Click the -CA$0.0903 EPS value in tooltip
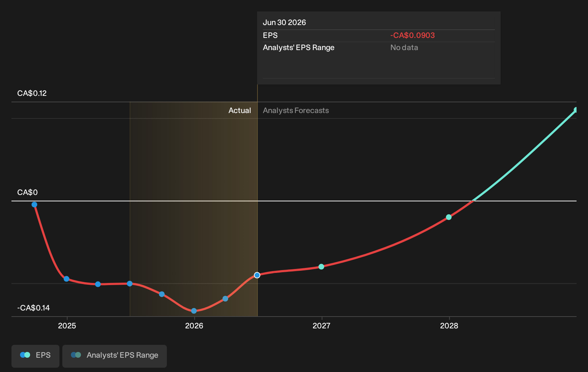This screenshot has width=588, height=372. 413,35
